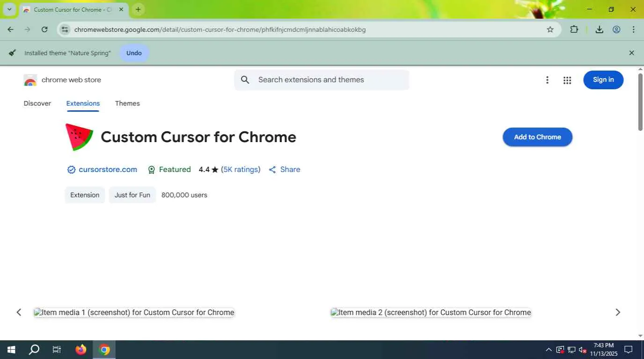Go forward to the next page
Screen dimensions: 644x359
(27, 29)
